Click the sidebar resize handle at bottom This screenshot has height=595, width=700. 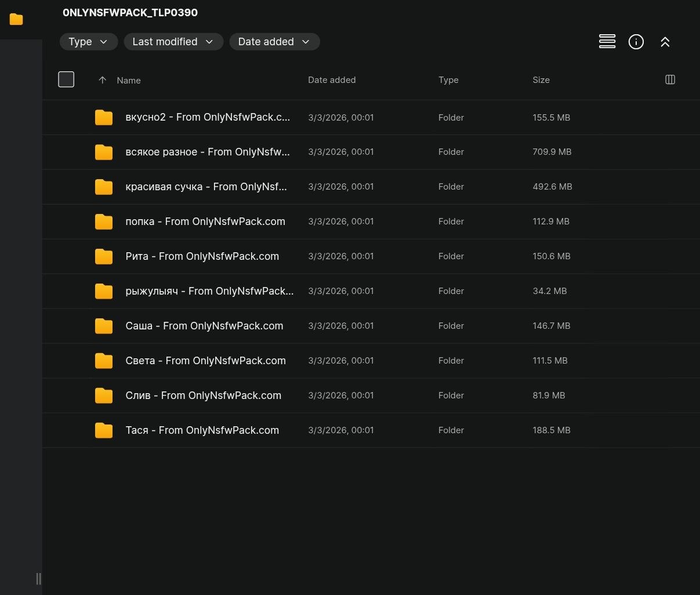[x=38, y=578]
